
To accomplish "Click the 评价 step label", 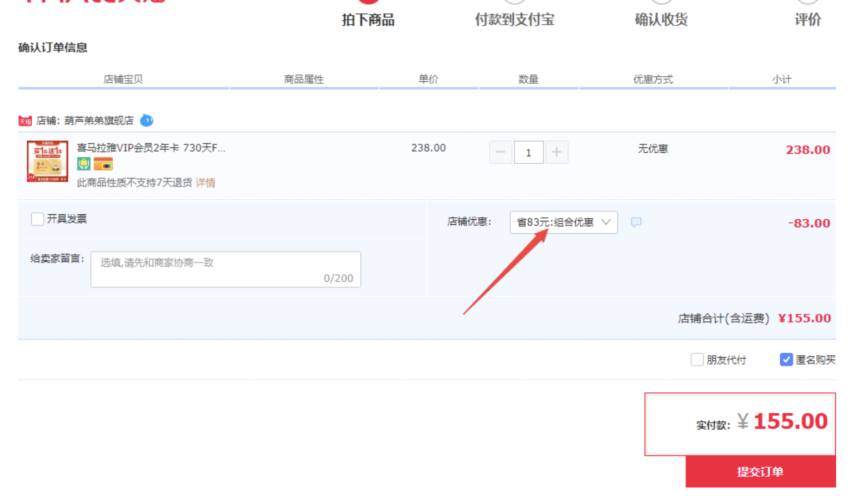I will coord(807,20).
